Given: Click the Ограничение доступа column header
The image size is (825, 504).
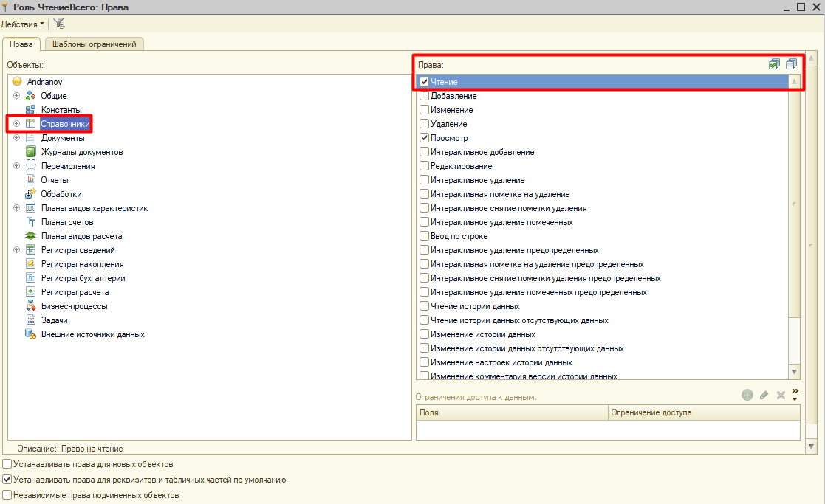Looking at the screenshot, I should click(x=703, y=412).
